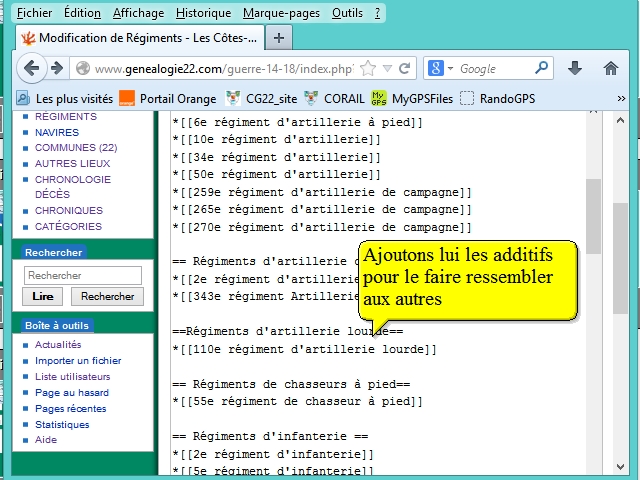Click the line *[[34e régiment d'artillerie]]

tap(276, 158)
